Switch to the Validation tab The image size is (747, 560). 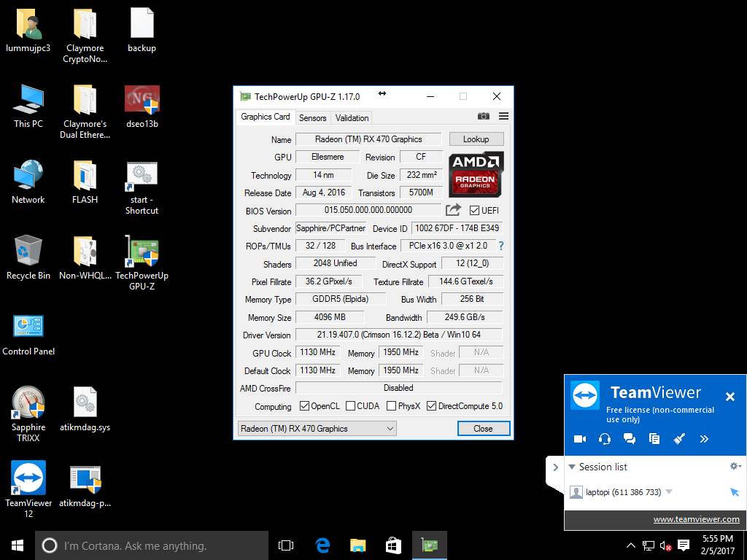(x=352, y=117)
